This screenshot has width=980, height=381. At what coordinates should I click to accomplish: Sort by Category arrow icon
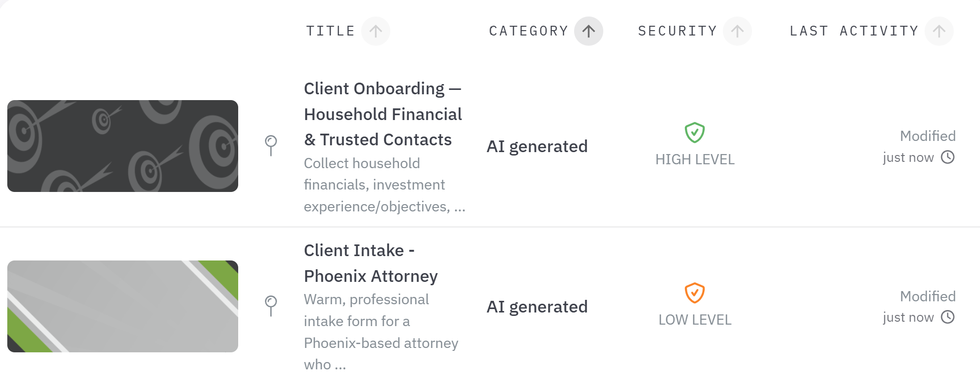coord(588,31)
